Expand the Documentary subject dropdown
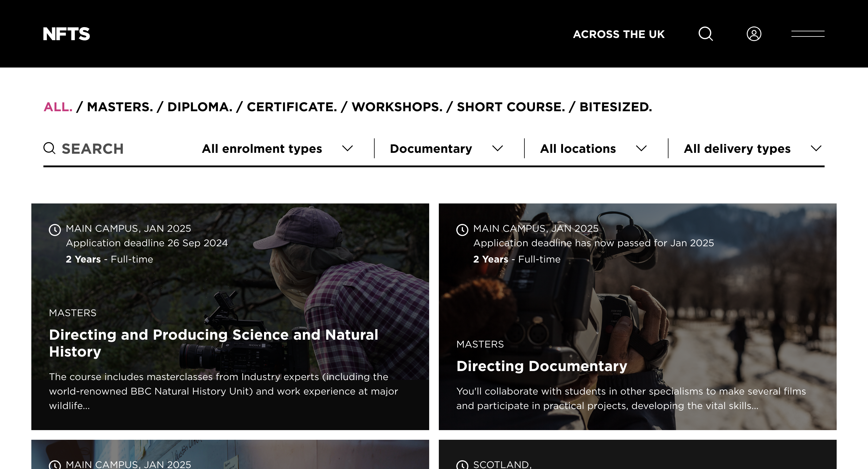The width and height of the screenshot is (868, 469). click(x=446, y=149)
